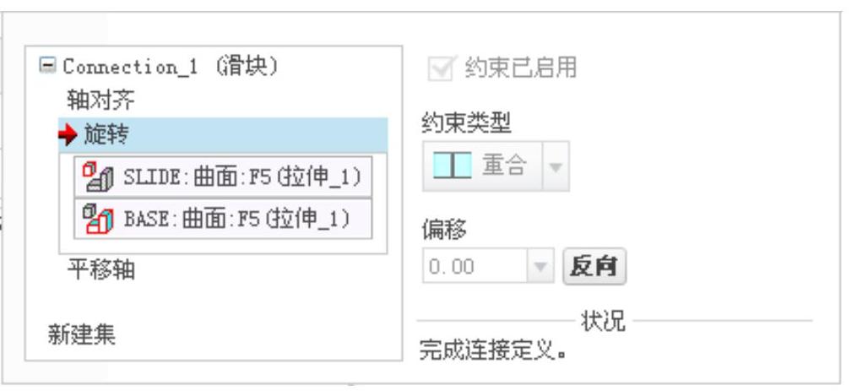Collapse the Connection_1 tree node
This screenshot has width=868, height=391.
point(47,65)
